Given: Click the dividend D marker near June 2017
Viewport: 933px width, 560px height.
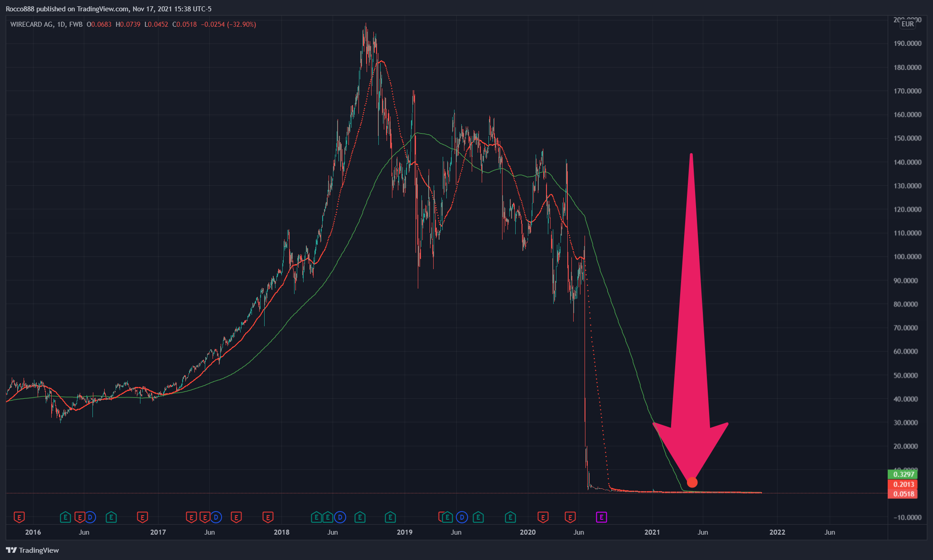Looking at the screenshot, I should (x=216, y=517).
